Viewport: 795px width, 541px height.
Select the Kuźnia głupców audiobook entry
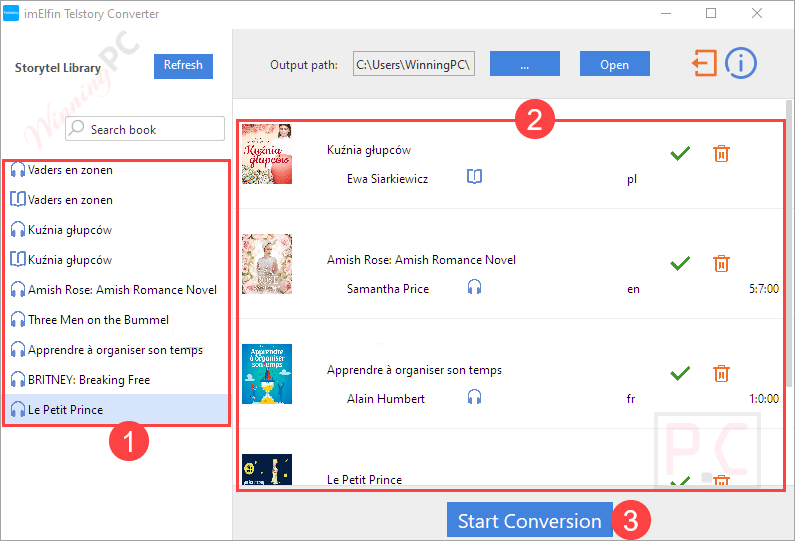pos(117,230)
